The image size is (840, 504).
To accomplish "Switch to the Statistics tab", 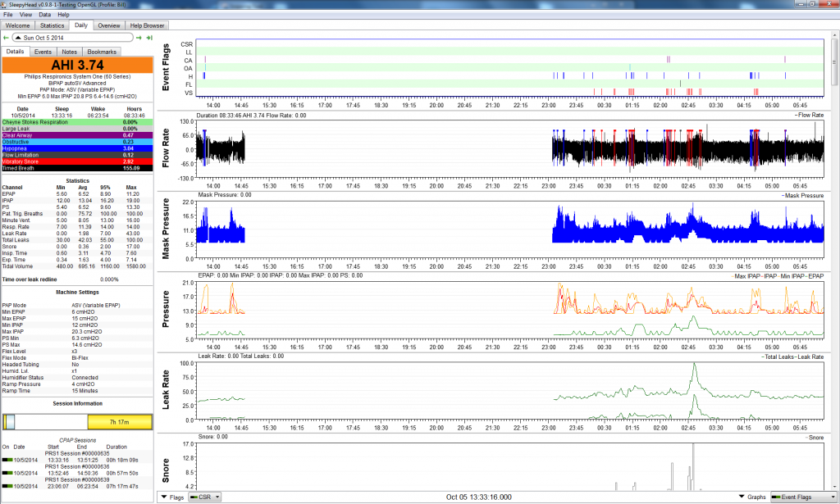I will tap(52, 25).
